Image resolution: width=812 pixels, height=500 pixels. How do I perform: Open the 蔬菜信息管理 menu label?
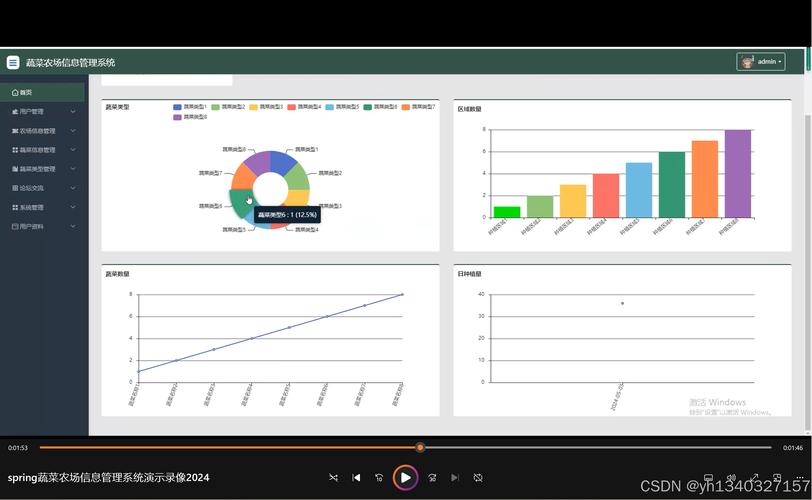coord(37,150)
